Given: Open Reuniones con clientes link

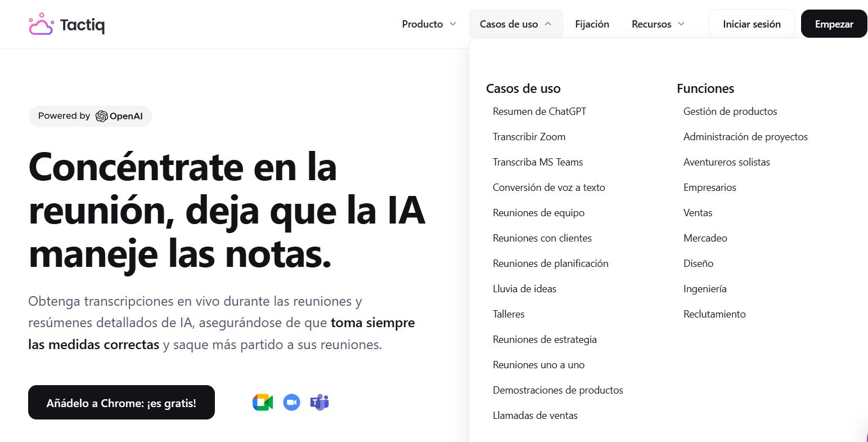Looking at the screenshot, I should pyautogui.click(x=542, y=238).
